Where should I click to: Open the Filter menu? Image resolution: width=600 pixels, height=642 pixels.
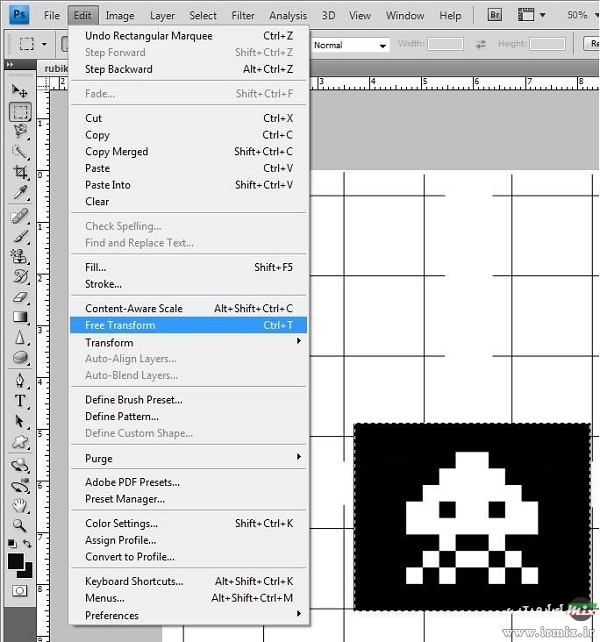243,16
